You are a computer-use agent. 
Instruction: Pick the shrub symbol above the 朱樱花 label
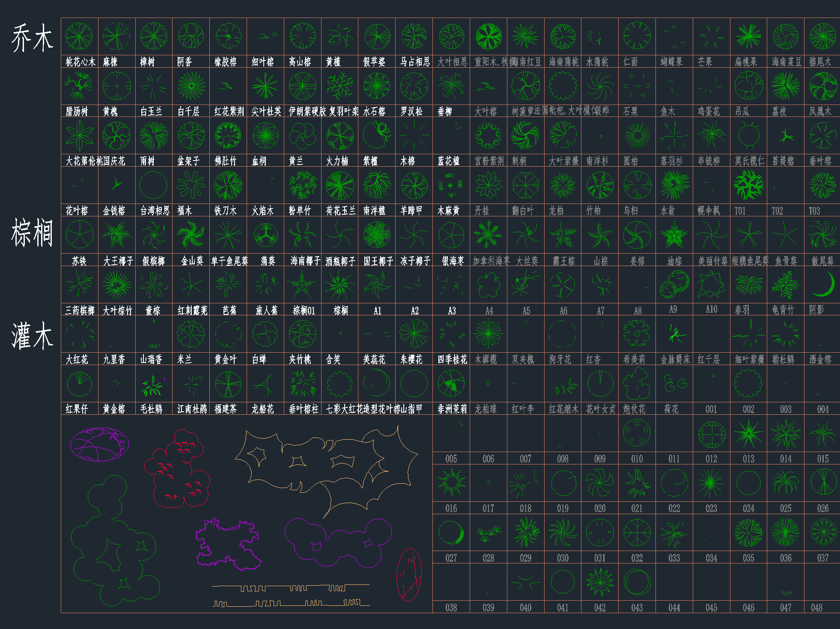414,333
